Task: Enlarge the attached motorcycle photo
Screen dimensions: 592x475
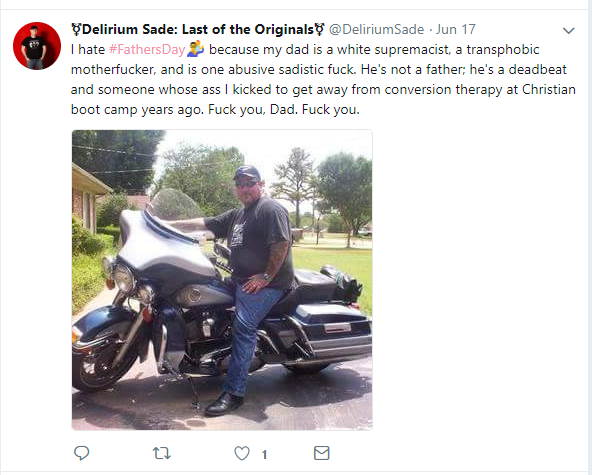Action: point(222,280)
